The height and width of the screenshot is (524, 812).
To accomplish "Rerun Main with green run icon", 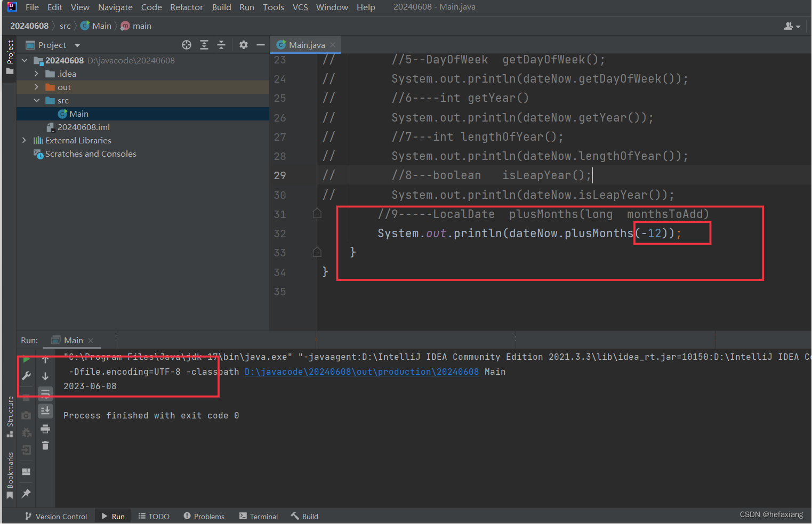I will (x=26, y=360).
